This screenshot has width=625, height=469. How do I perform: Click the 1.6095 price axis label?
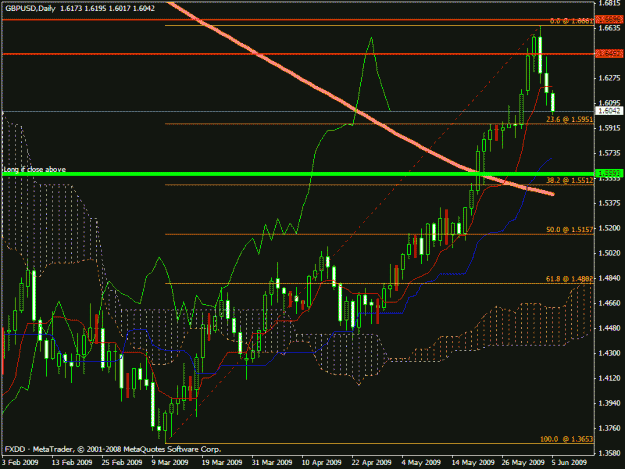coord(609,103)
